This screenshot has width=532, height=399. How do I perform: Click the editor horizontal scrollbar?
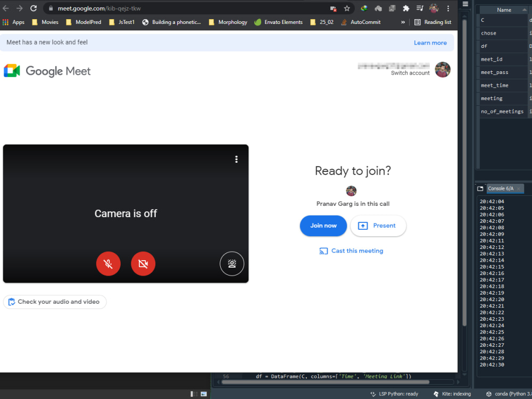325,382
